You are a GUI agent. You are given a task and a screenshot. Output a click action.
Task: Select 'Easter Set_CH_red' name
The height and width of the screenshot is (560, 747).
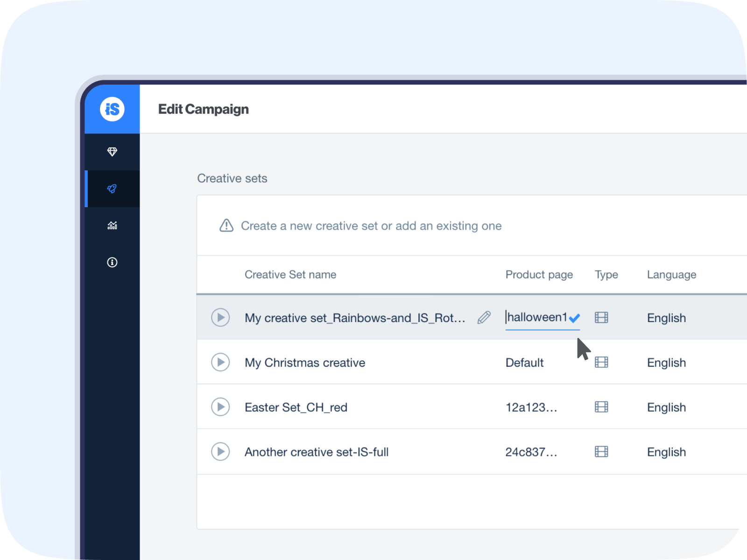pyautogui.click(x=296, y=407)
